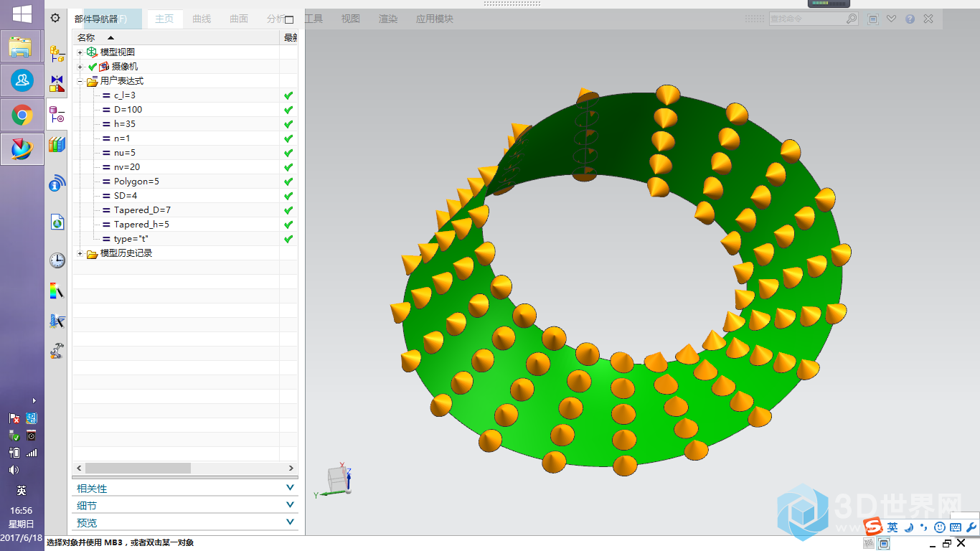Open the Constraint Navigator sidebar icon

[x=57, y=83]
